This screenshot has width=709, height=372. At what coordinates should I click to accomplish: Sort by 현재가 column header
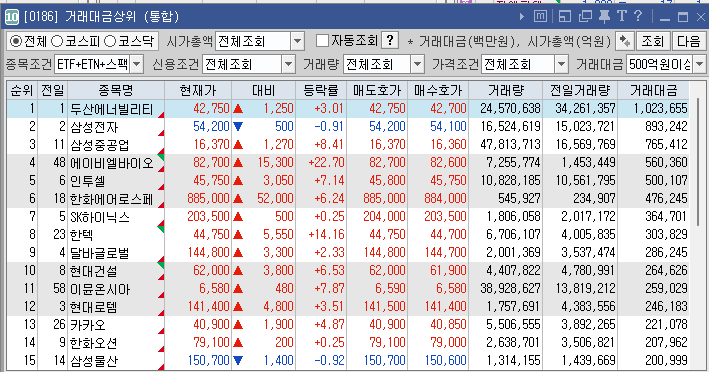click(198, 90)
